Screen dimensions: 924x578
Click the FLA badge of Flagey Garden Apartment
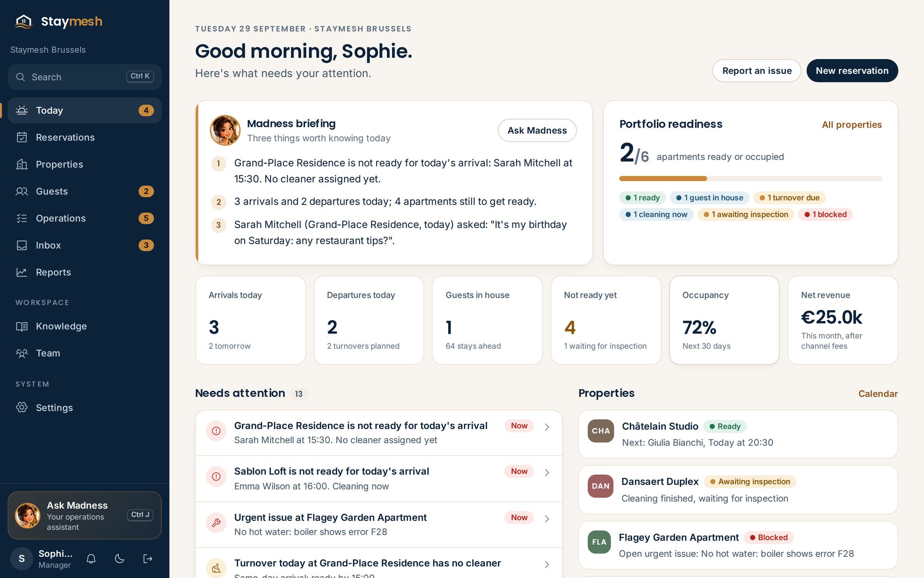point(599,542)
